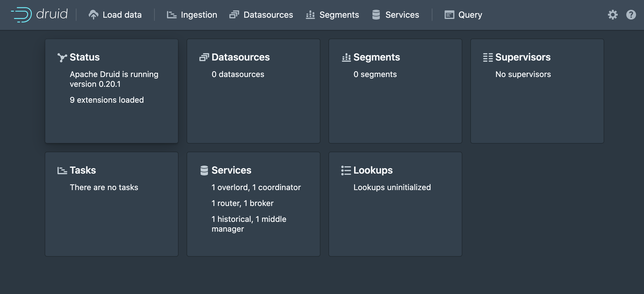Viewport: 644px width, 294px height.
Task: Click the Druid logo in header
Action: [39, 14]
